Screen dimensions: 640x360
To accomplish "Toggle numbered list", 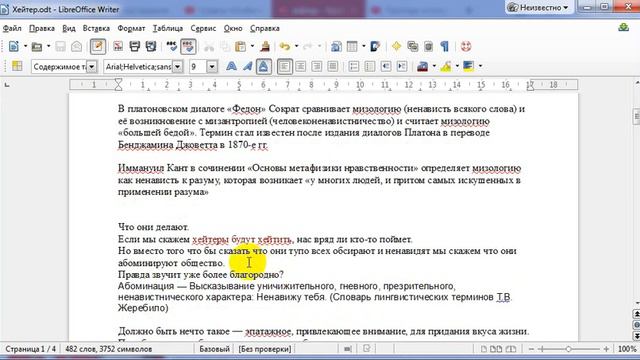I will coord(353,66).
